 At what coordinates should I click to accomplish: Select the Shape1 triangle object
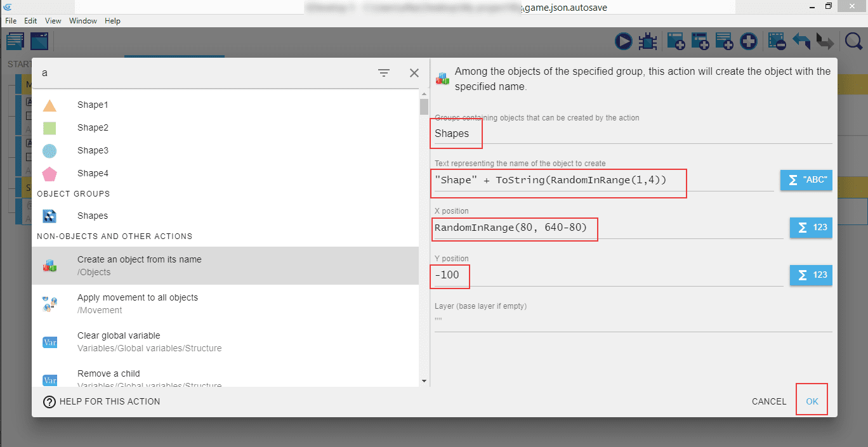point(93,105)
